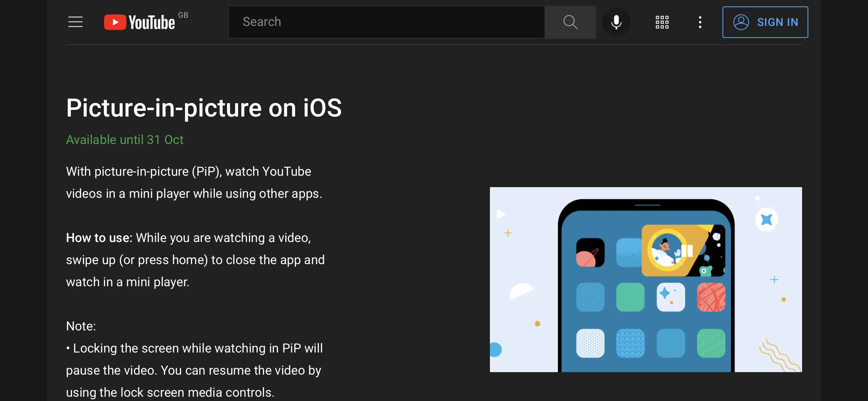The image size is (868, 401).
Task: Select the 'Picture-in-picture on iOS' heading
Action: tap(204, 108)
